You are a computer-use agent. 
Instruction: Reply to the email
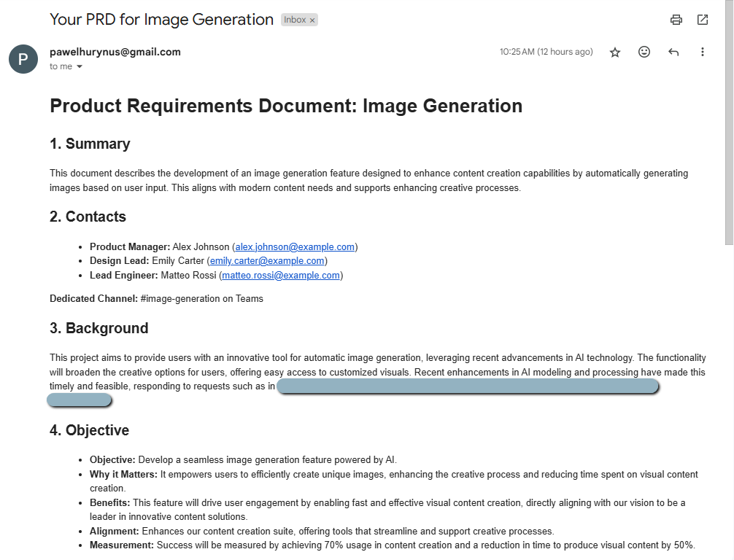[x=673, y=52]
